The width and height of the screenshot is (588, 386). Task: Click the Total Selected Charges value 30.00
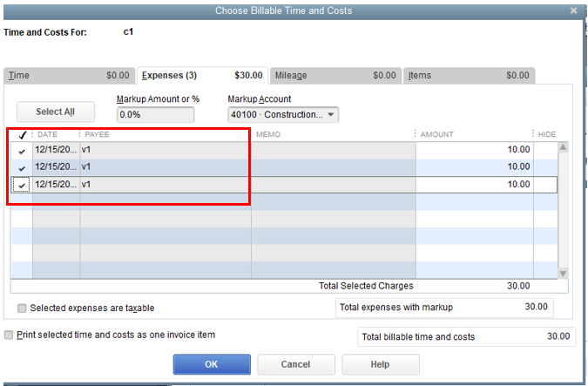coord(518,286)
